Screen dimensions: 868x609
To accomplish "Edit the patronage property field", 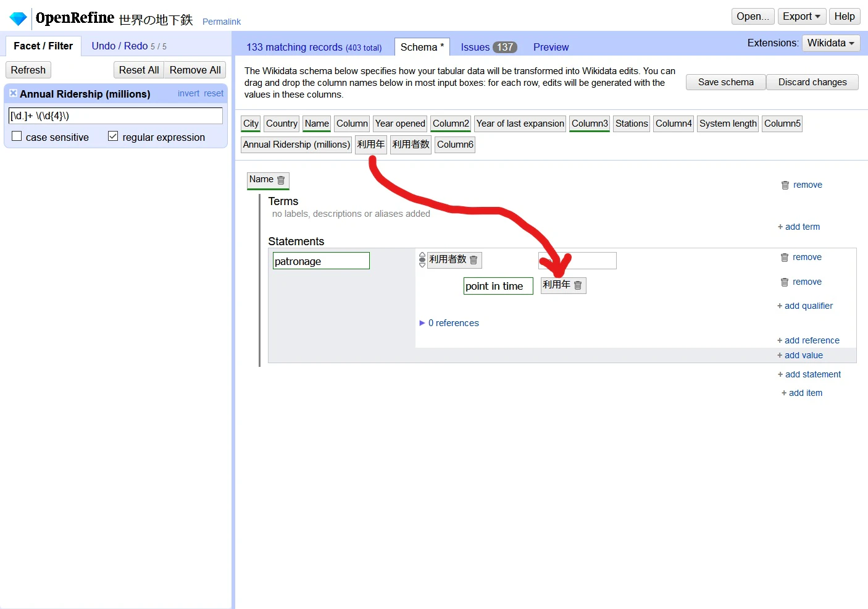I will (x=321, y=261).
